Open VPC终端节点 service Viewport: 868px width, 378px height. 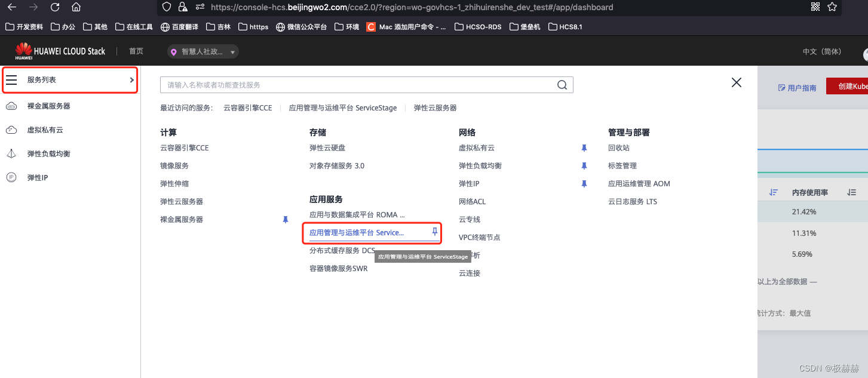click(480, 237)
